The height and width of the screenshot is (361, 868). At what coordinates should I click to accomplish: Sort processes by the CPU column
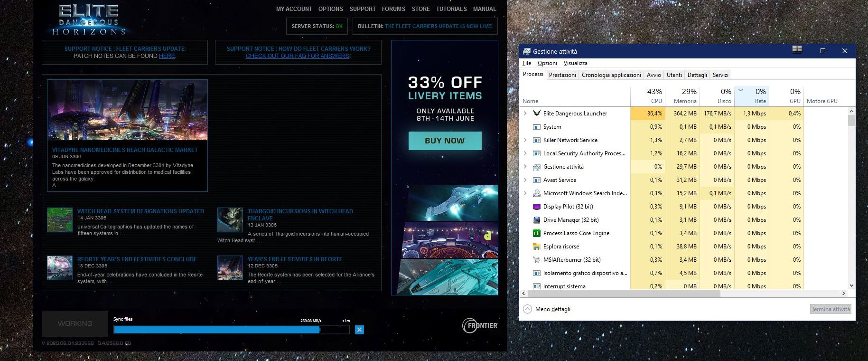tap(648, 96)
